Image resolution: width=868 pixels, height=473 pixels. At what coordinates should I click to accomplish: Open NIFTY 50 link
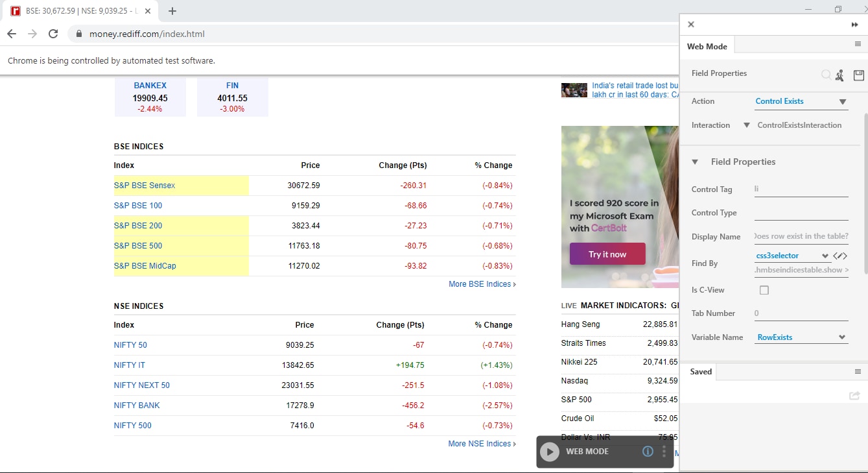(130, 345)
